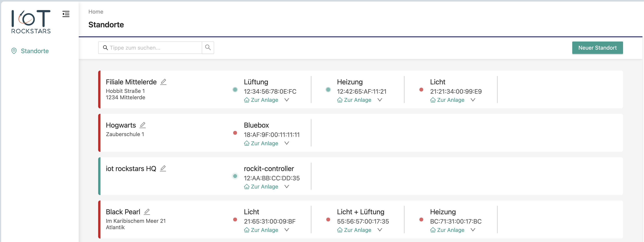644x242 pixels.
Task: Expand Lüftung device chevron
Action: tap(287, 100)
